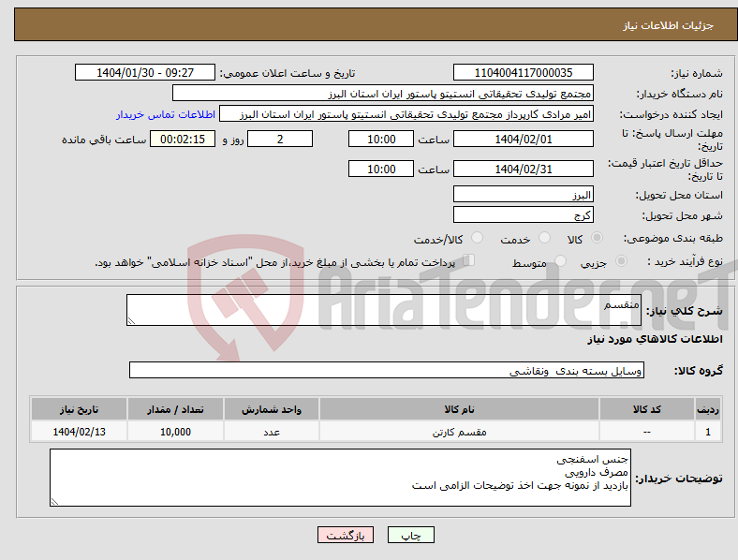
Task: Click the کد کالا column header
Action: pyautogui.click(x=647, y=409)
